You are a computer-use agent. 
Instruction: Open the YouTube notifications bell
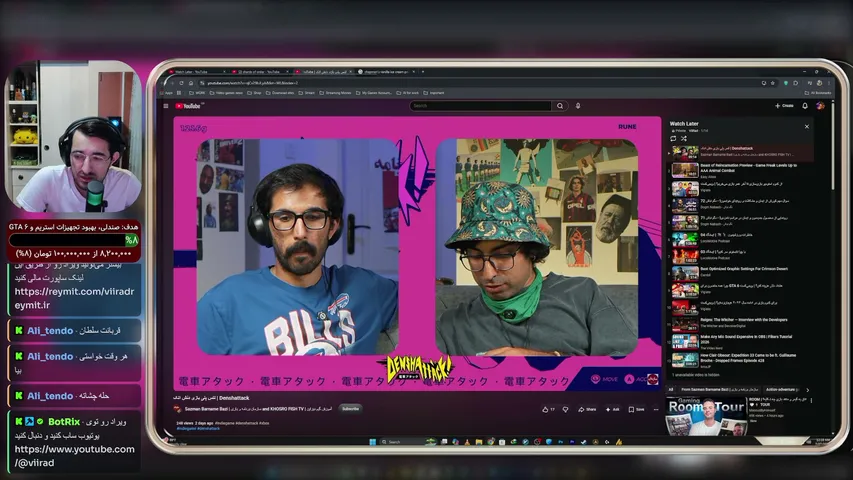(805, 106)
